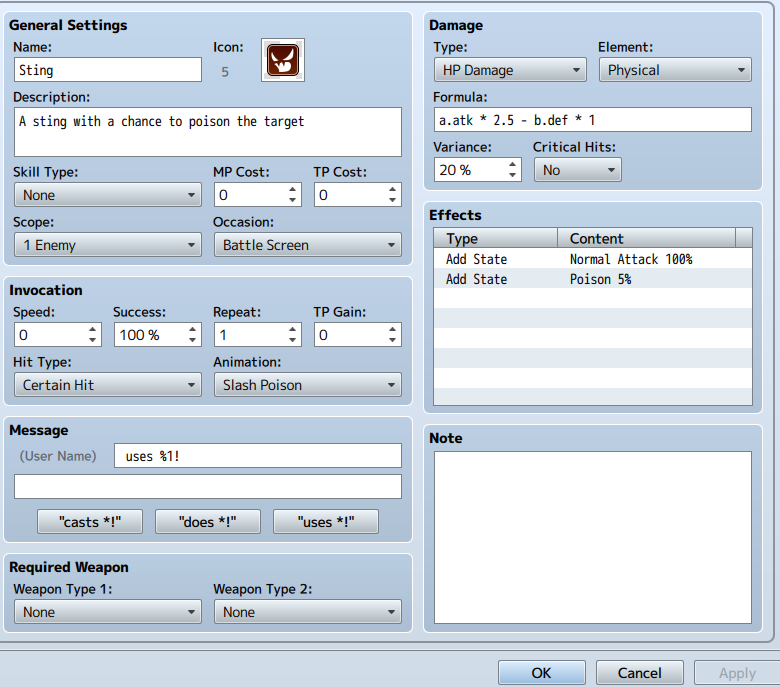Open the Critical Hits dropdown
The height and width of the screenshot is (687, 780).
(577, 170)
